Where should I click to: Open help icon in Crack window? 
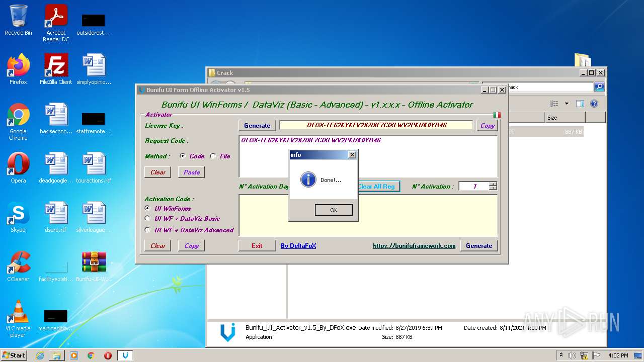coord(594,104)
